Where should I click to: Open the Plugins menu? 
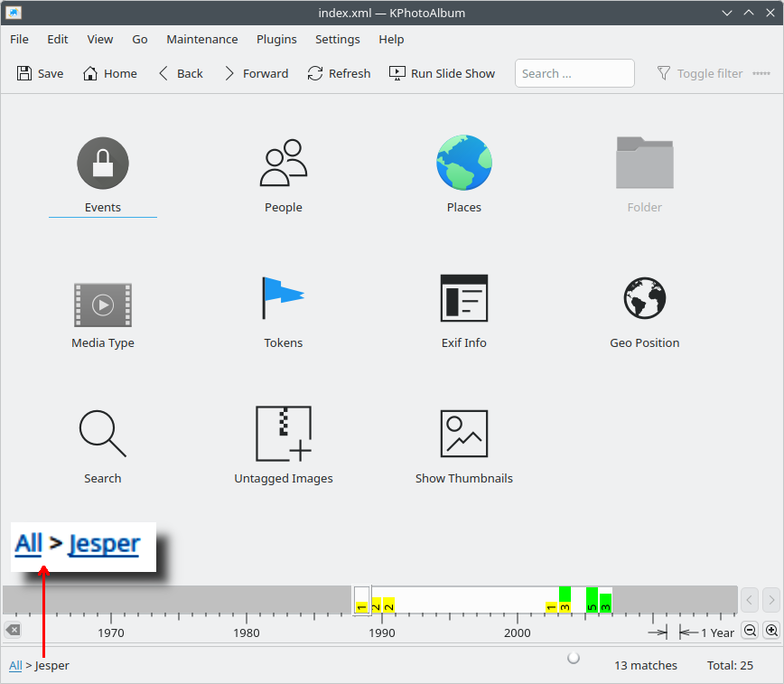click(276, 40)
